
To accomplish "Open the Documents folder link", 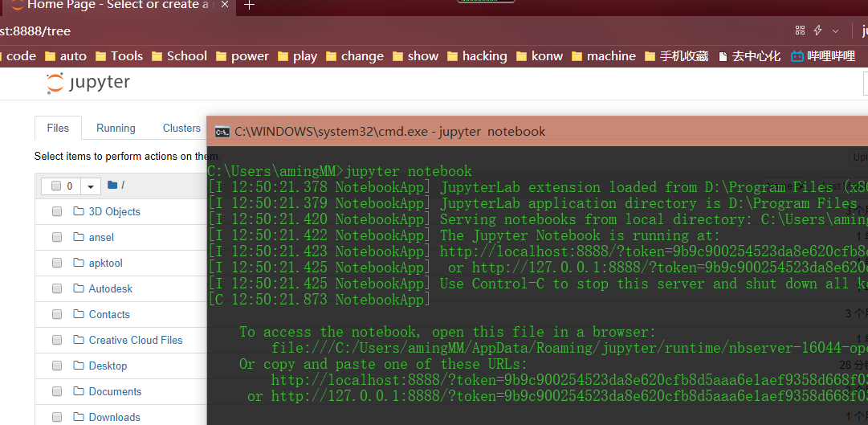I will point(115,391).
